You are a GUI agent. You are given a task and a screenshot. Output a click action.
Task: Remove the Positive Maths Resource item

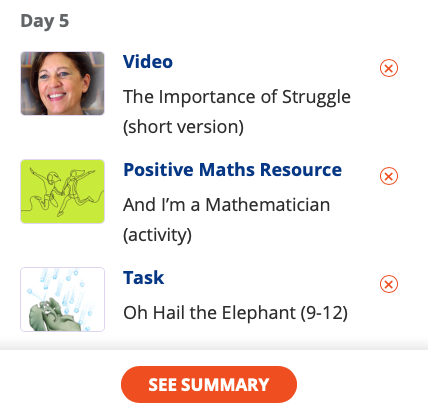[389, 176]
